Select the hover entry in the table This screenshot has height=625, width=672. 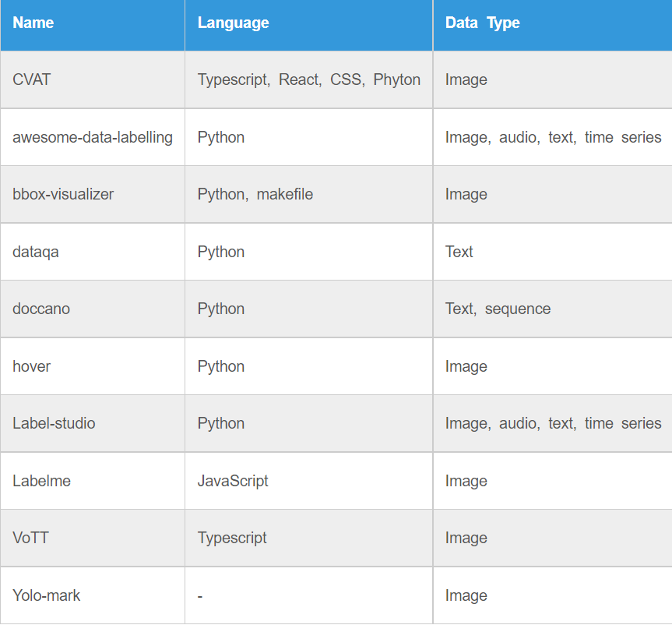[31, 366]
